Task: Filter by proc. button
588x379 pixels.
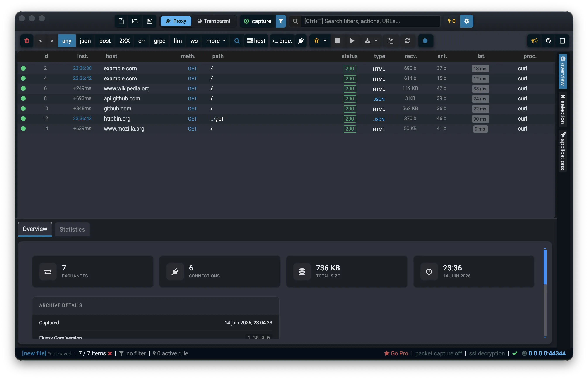Action: point(282,41)
